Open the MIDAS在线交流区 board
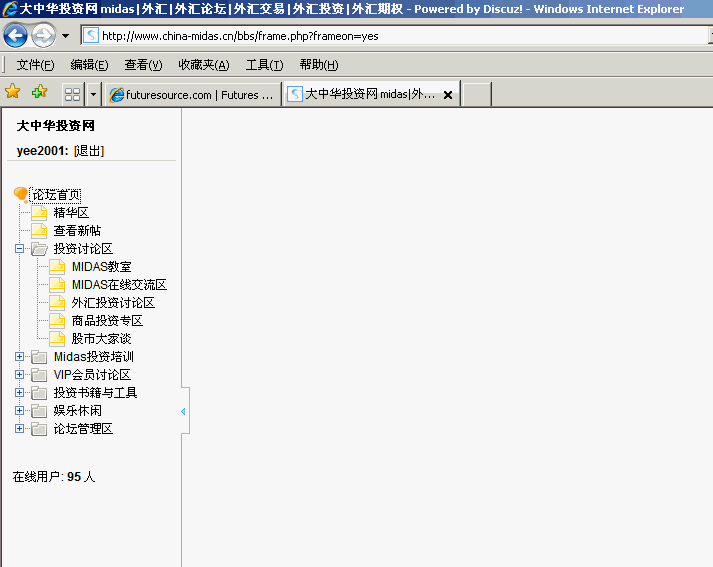Screen dimensions: 713x567 [x=120, y=285]
